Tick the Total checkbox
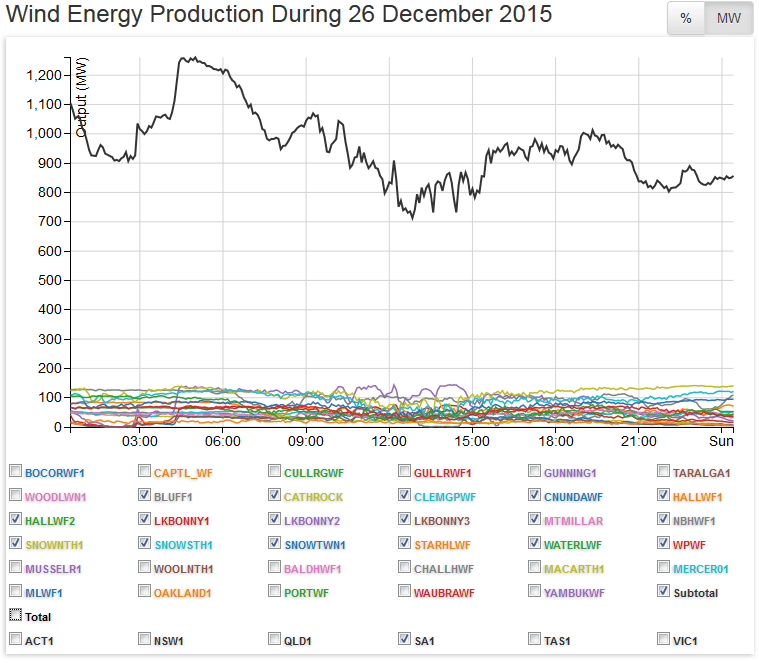The height and width of the screenshot is (663, 759). [15, 616]
